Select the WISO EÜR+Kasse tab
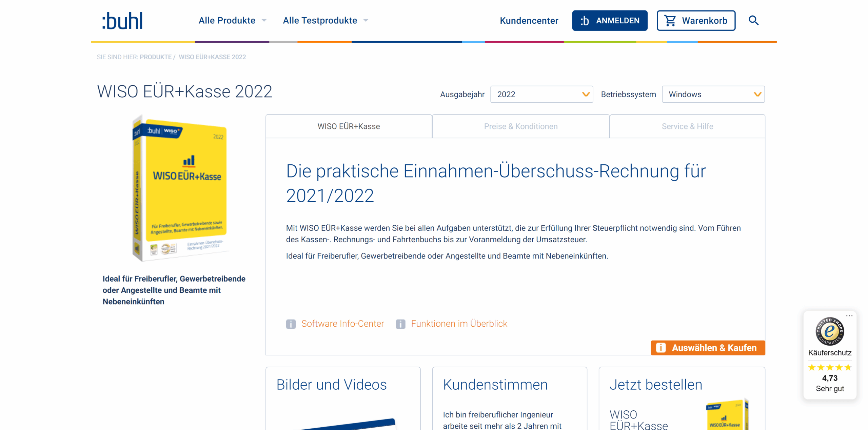Viewport: 868px width, 430px height. coord(348,126)
